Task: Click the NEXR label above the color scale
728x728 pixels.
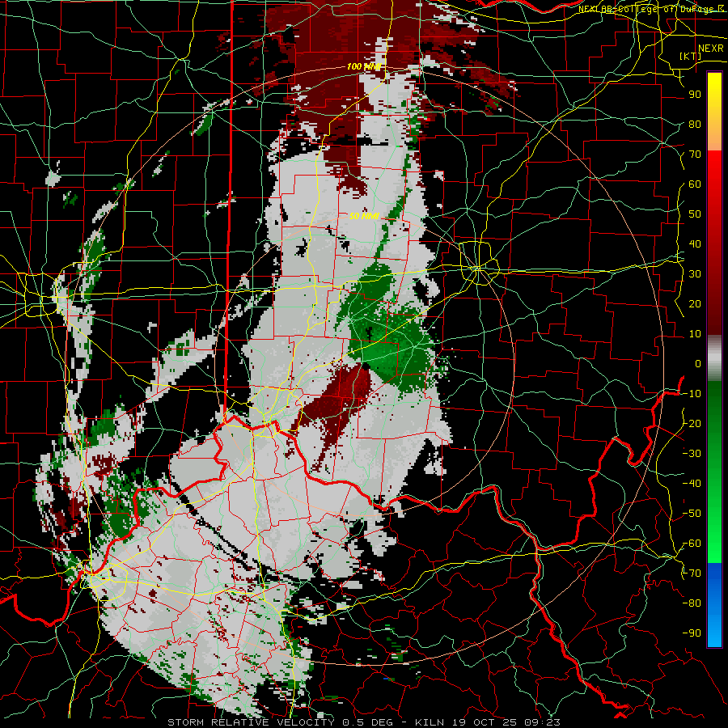Action: click(x=710, y=49)
